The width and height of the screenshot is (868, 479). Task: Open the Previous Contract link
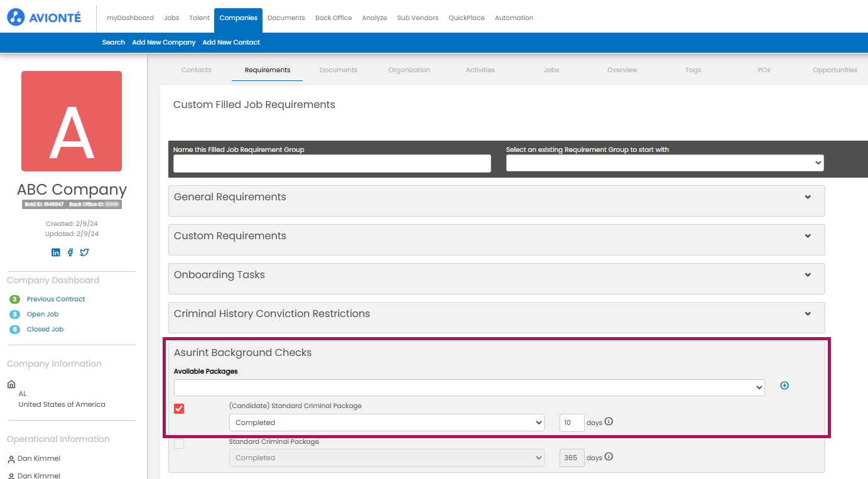56,299
